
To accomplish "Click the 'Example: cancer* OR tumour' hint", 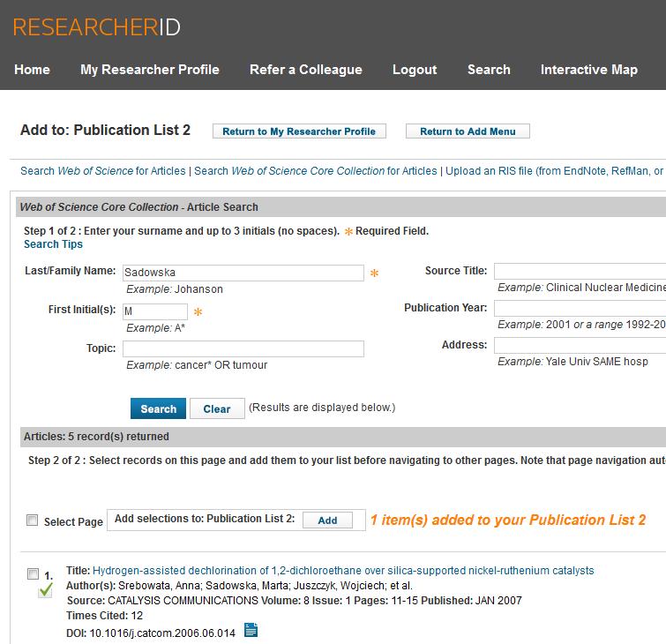I will [197, 365].
